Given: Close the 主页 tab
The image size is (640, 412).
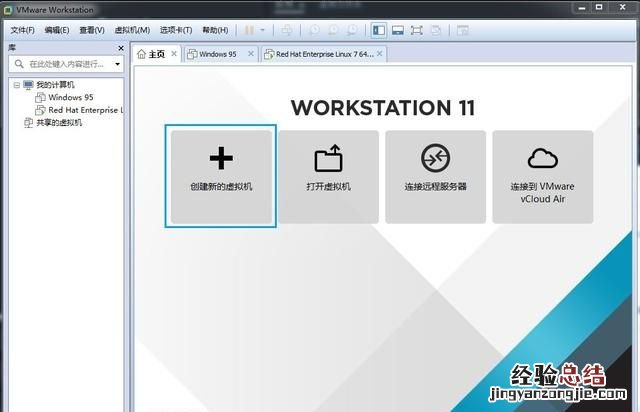Looking at the screenshot, I should point(174,53).
